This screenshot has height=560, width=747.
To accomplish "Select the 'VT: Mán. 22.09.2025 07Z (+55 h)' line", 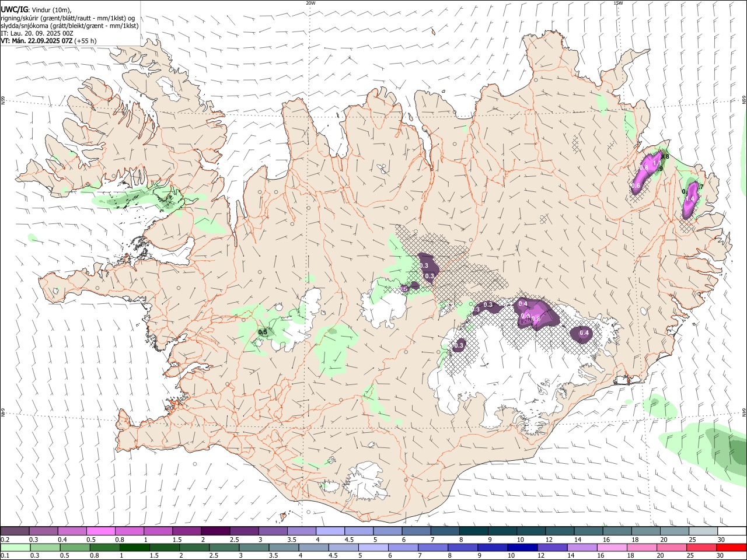I will click(48, 41).
